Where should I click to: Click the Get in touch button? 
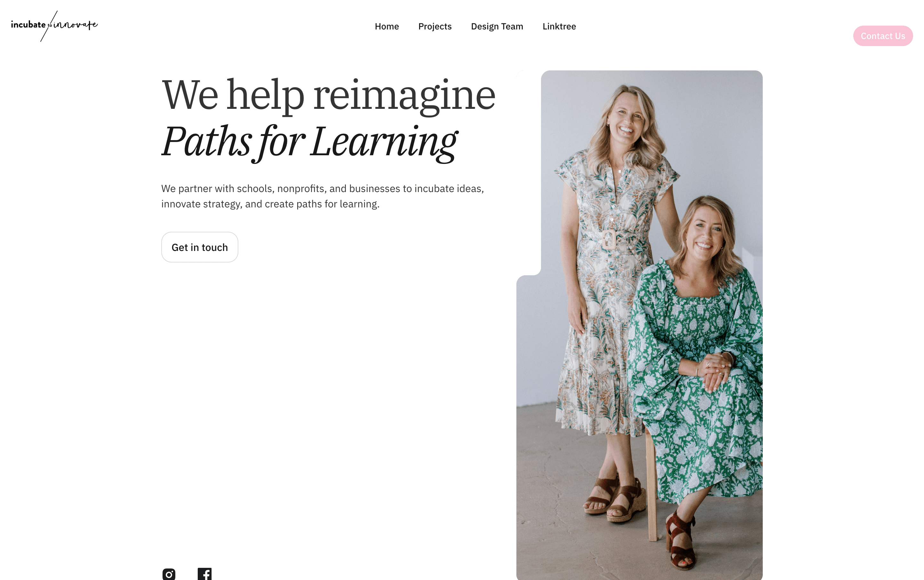click(199, 247)
